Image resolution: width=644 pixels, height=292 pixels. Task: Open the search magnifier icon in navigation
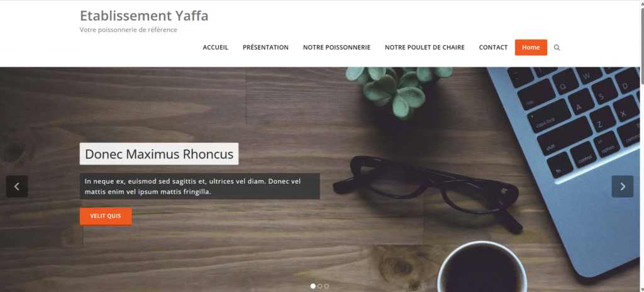[x=557, y=48]
